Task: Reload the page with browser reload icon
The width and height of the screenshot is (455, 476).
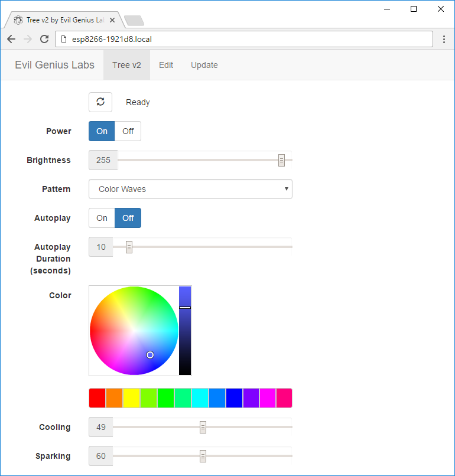Action: (x=44, y=39)
